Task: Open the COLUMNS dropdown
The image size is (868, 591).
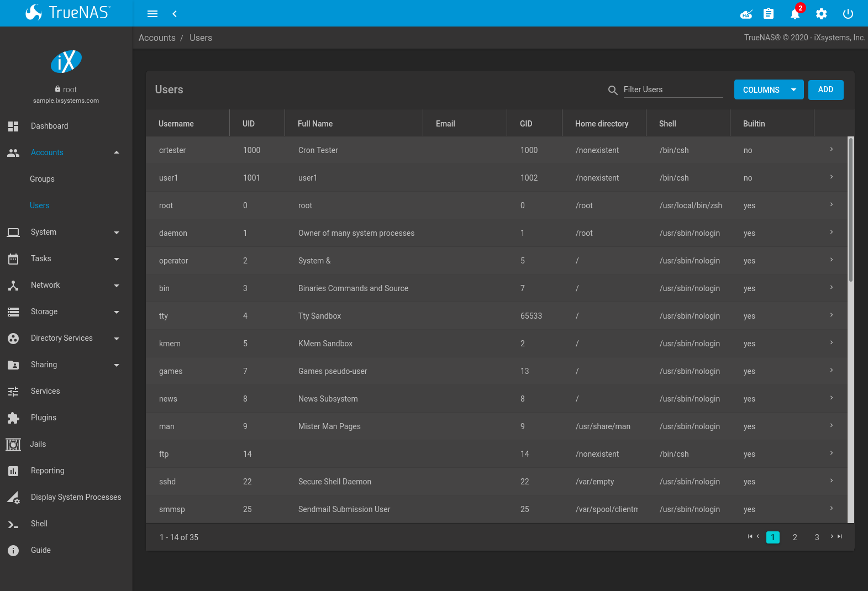Action: pyautogui.click(x=769, y=90)
